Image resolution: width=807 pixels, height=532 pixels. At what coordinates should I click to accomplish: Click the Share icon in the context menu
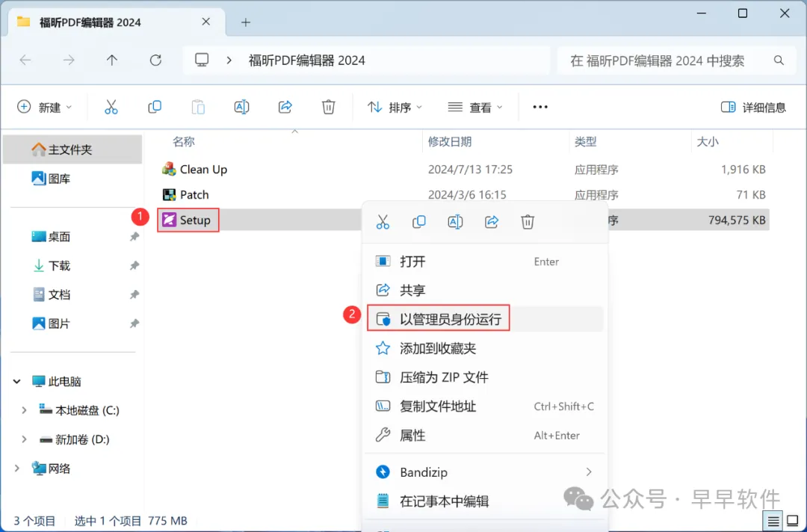(x=492, y=222)
